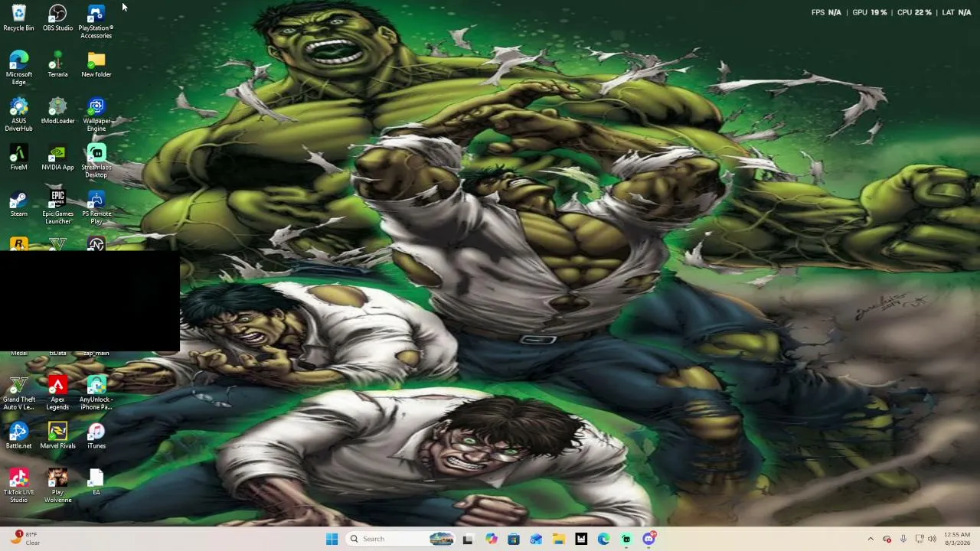
Task: Launch OBS Studio from the desktop
Action: [x=57, y=18]
